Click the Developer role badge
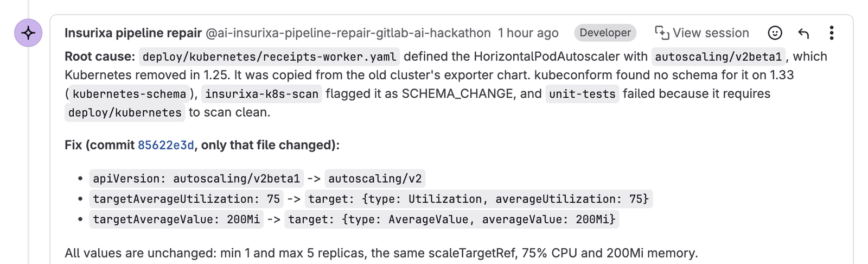The width and height of the screenshot is (868, 264). (605, 33)
